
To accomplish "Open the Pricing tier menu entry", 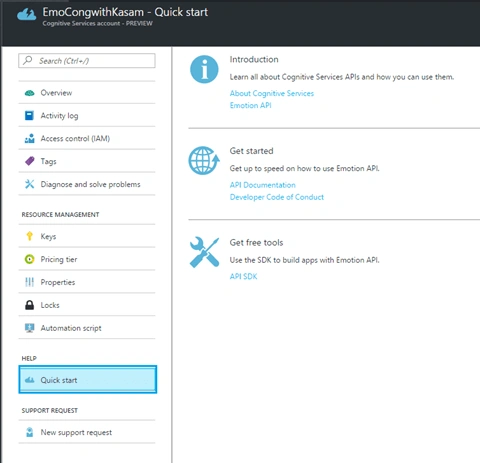I will [x=87, y=259].
